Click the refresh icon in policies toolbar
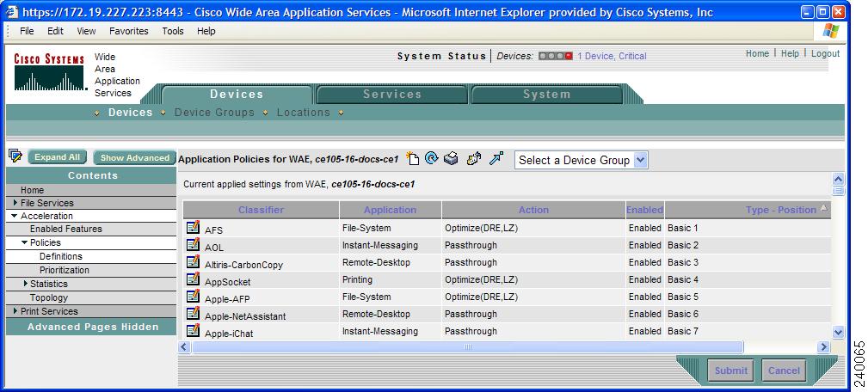 432,159
